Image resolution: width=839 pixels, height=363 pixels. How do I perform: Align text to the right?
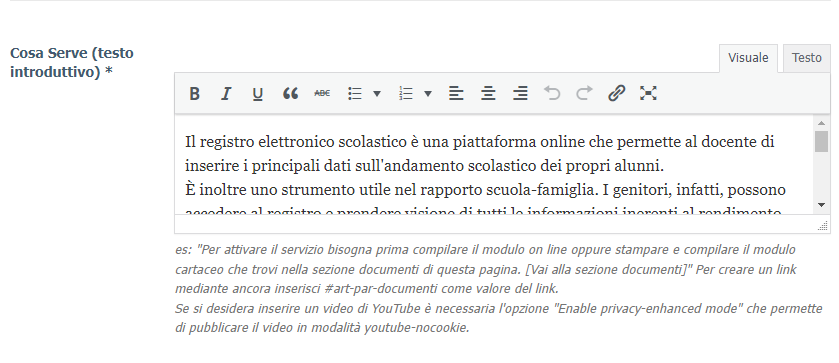tap(520, 94)
